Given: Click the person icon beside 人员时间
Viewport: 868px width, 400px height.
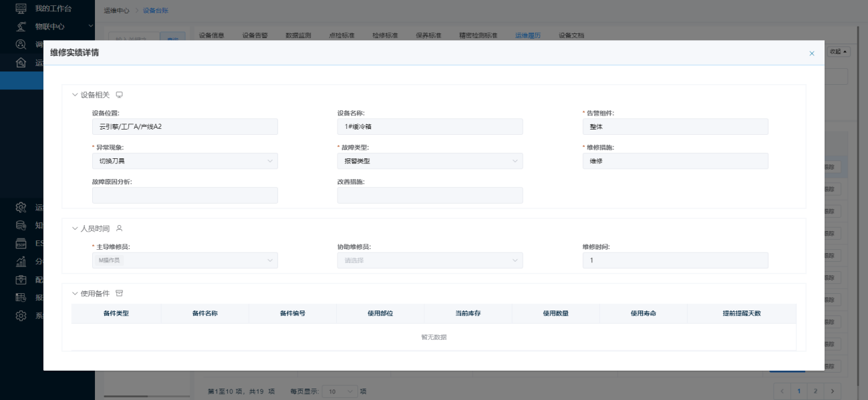Looking at the screenshot, I should [120, 228].
